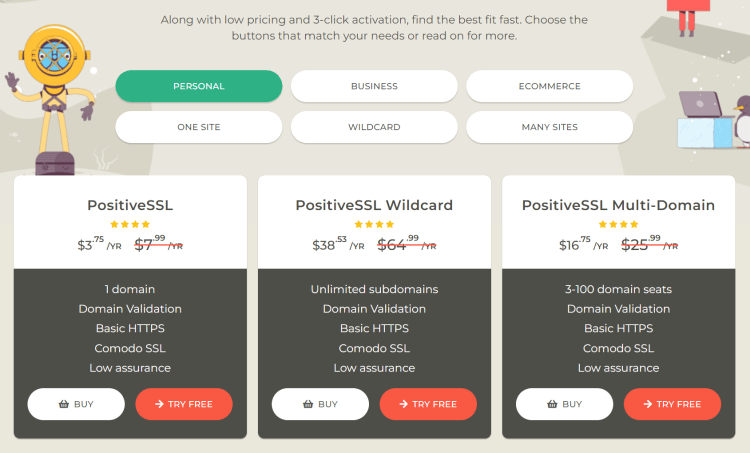Open the PositiveSSL product title
The height and width of the screenshot is (453, 750).
(x=130, y=205)
